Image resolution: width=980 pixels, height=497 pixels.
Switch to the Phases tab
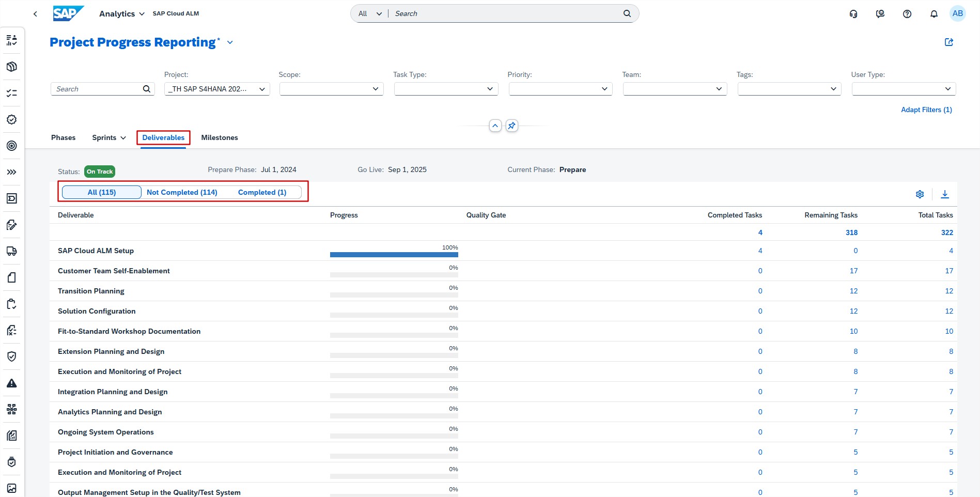pos(63,137)
